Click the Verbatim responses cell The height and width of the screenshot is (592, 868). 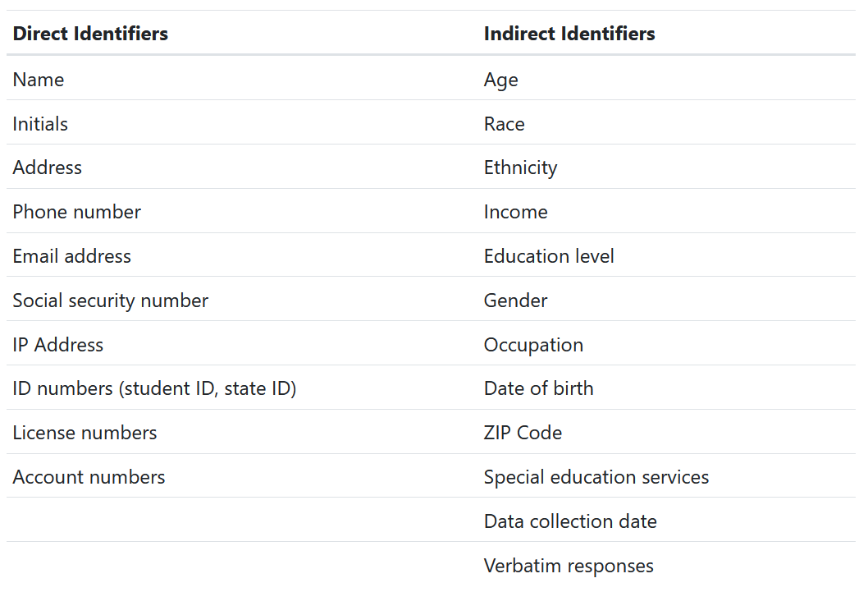pos(569,566)
